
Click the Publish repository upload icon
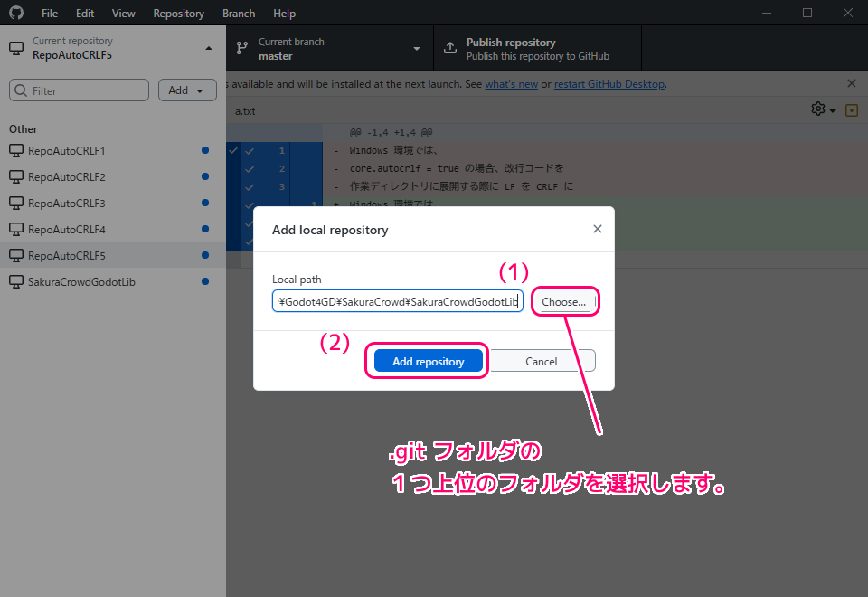[450, 49]
